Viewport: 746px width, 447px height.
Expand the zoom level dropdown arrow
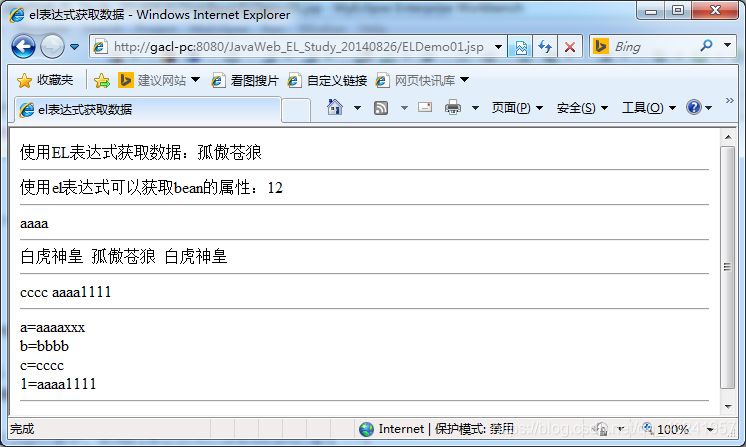tap(710, 429)
